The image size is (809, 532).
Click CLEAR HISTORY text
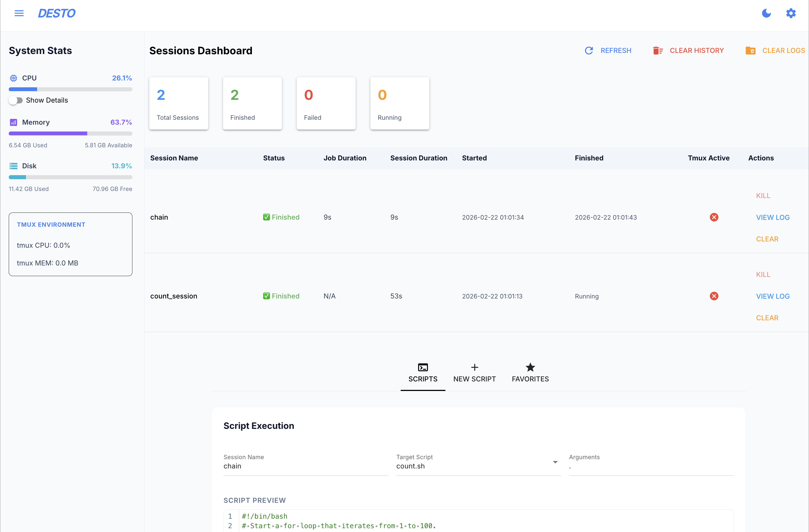click(697, 51)
